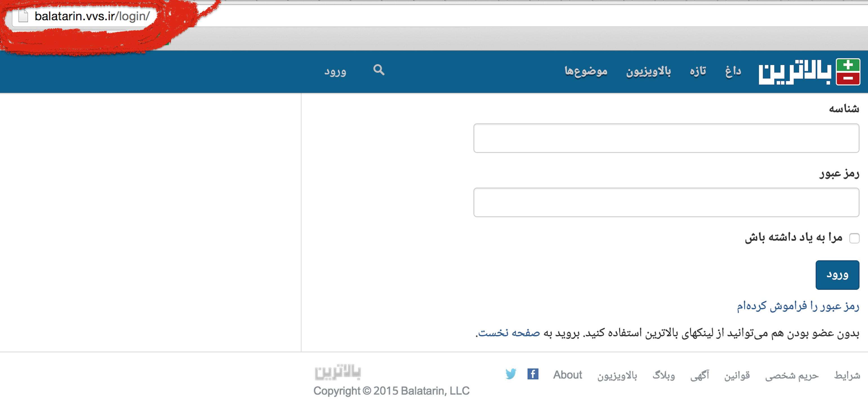Click the Balatarin plus-minus logo icon
The width and height of the screenshot is (868, 418).
pyautogui.click(x=848, y=72)
